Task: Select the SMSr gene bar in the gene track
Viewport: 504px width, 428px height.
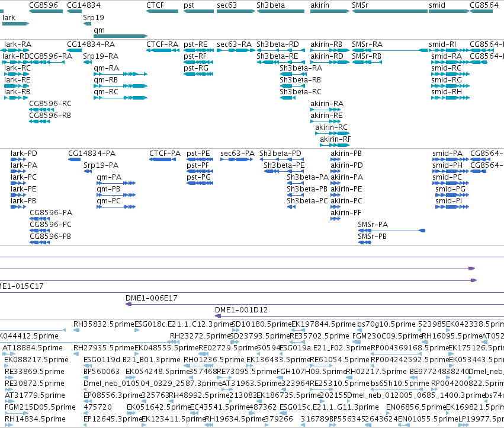Action: point(390,11)
